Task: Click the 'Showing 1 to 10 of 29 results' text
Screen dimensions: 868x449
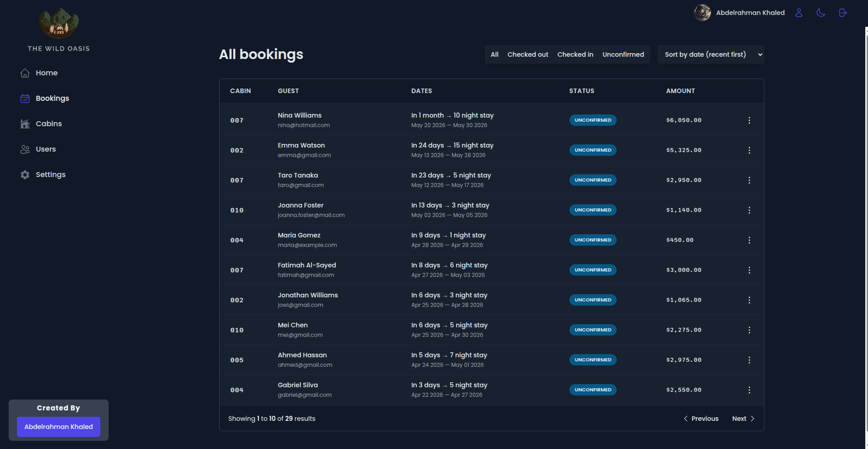Action: coord(272,419)
